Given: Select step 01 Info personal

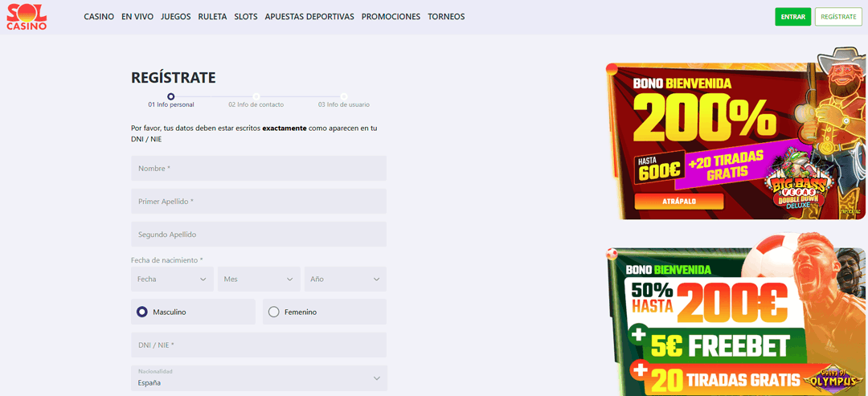Looking at the screenshot, I should click(171, 100).
